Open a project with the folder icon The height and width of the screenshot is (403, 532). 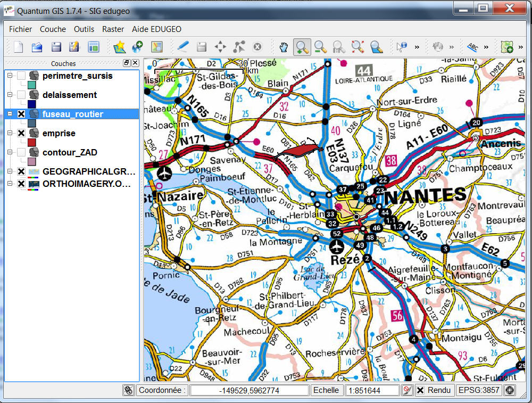pos(37,47)
